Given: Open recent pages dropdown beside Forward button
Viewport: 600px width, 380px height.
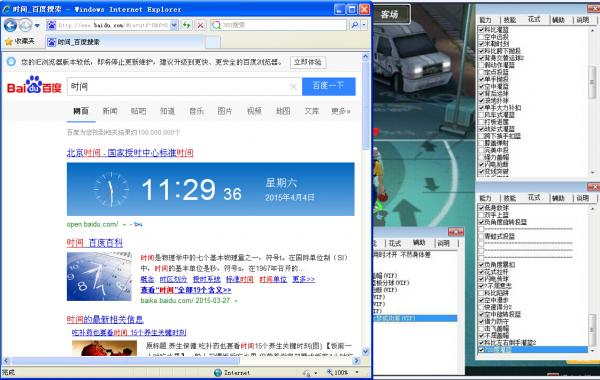Looking at the screenshot, I should coord(37,26).
